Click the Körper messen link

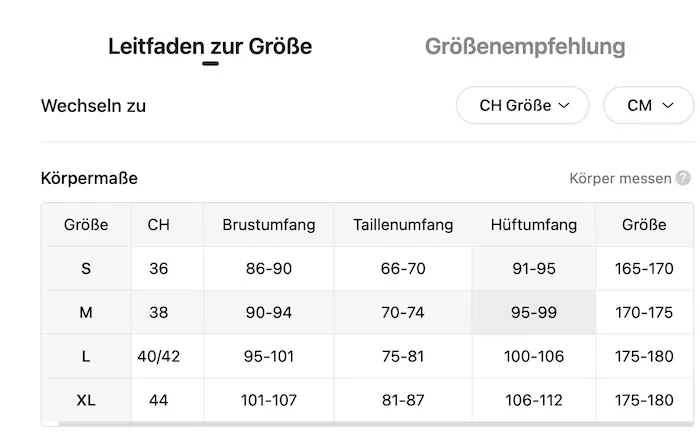[x=620, y=178]
